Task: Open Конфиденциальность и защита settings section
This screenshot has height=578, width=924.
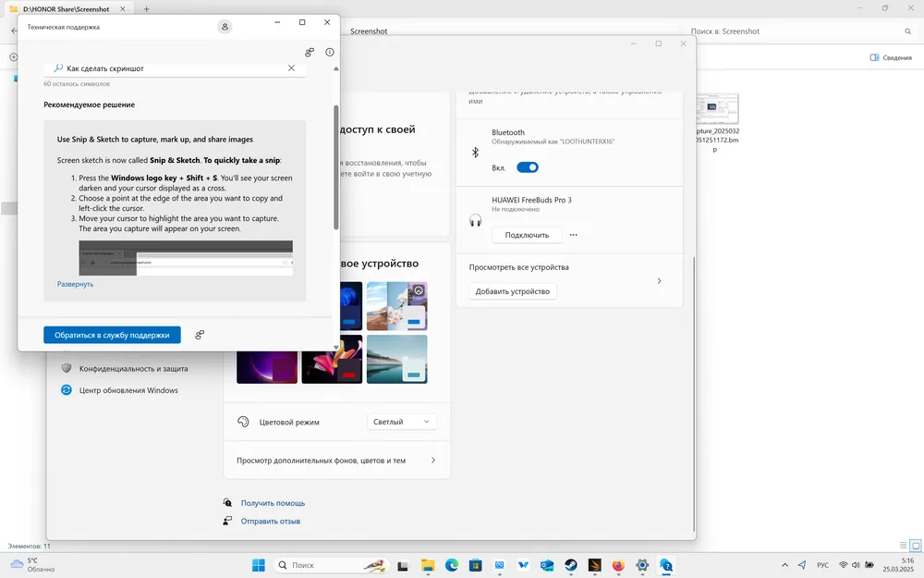Action: point(133,368)
